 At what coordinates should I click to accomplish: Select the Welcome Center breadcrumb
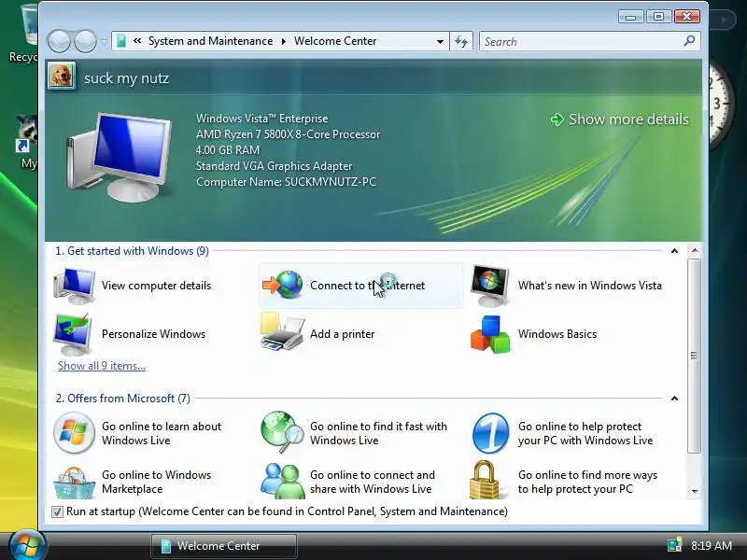coord(335,41)
